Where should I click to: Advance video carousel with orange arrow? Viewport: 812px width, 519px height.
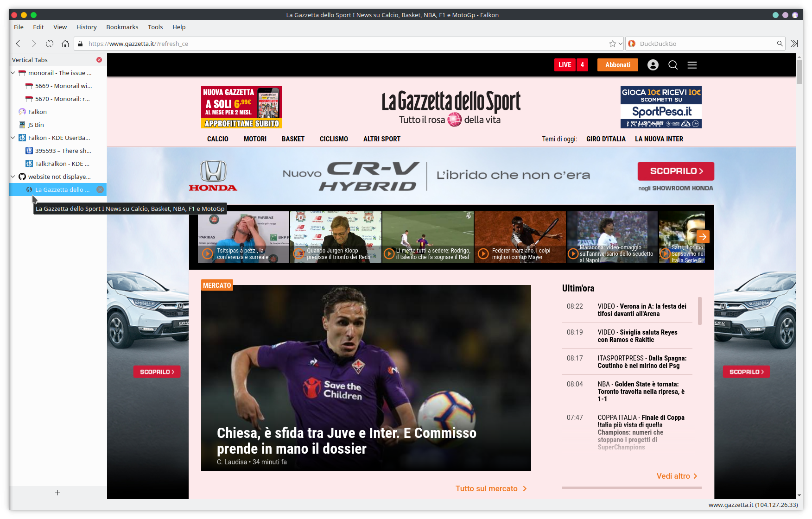coord(703,237)
